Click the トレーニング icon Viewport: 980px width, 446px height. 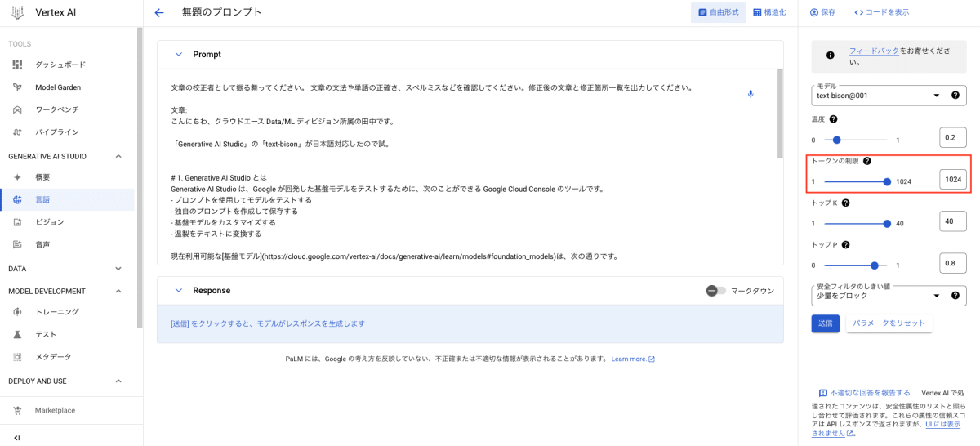(17, 311)
